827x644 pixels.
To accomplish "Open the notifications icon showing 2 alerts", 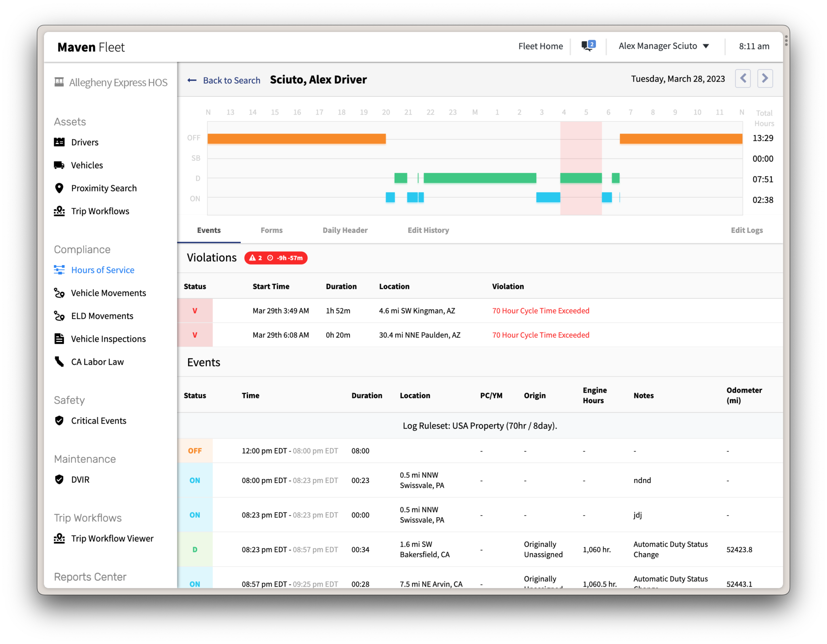I will click(x=588, y=46).
